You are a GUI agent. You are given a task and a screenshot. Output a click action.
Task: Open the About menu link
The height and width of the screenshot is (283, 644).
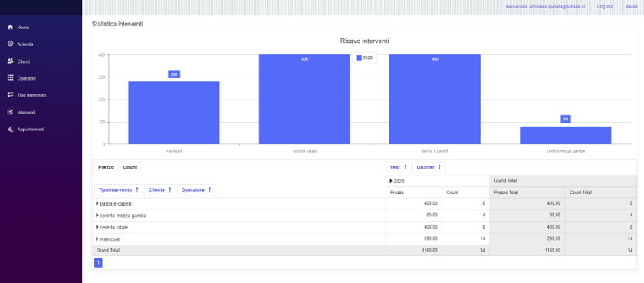point(632,7)
